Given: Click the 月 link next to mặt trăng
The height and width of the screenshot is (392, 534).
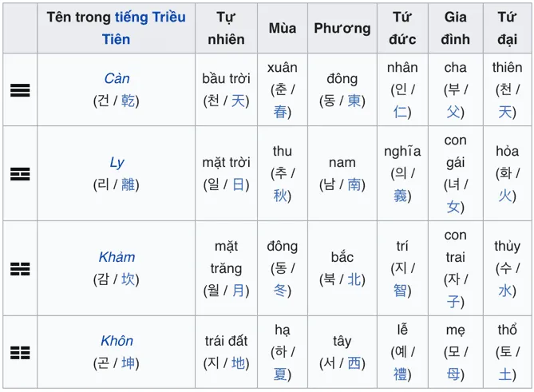Looking at the screenshot, I should point(238,291).
